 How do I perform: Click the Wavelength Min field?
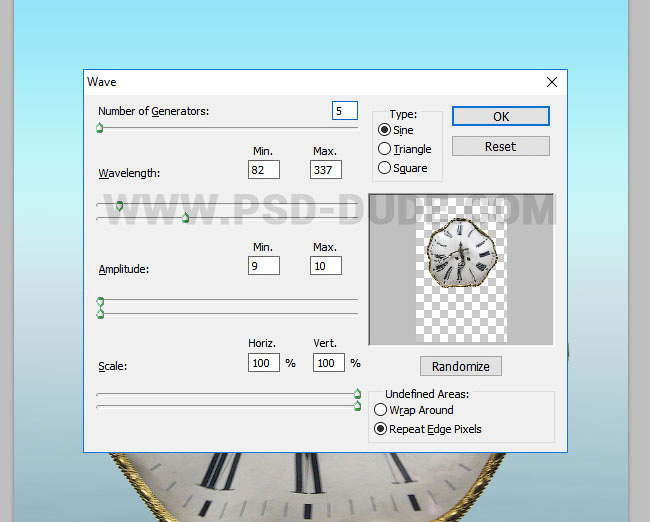(x=264, y=170)
